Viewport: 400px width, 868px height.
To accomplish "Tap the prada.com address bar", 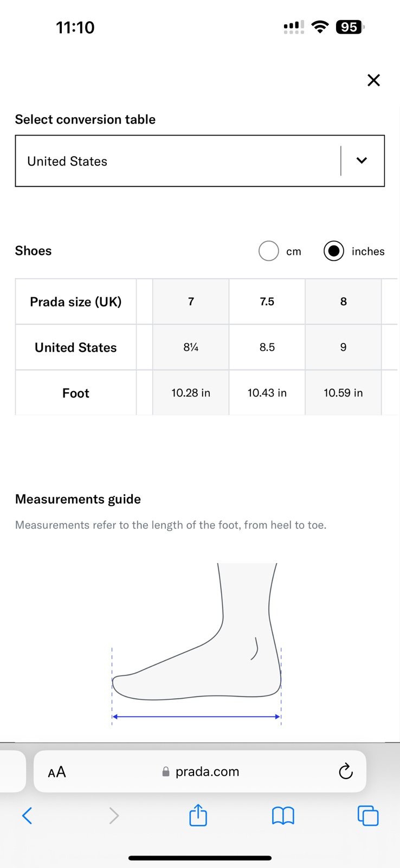I will 200,771.
